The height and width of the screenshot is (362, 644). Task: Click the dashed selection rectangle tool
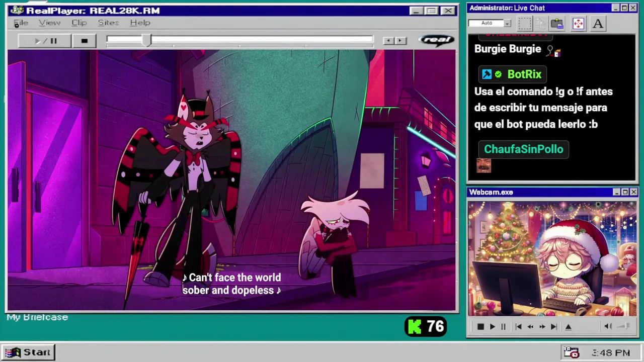point(525,24)
